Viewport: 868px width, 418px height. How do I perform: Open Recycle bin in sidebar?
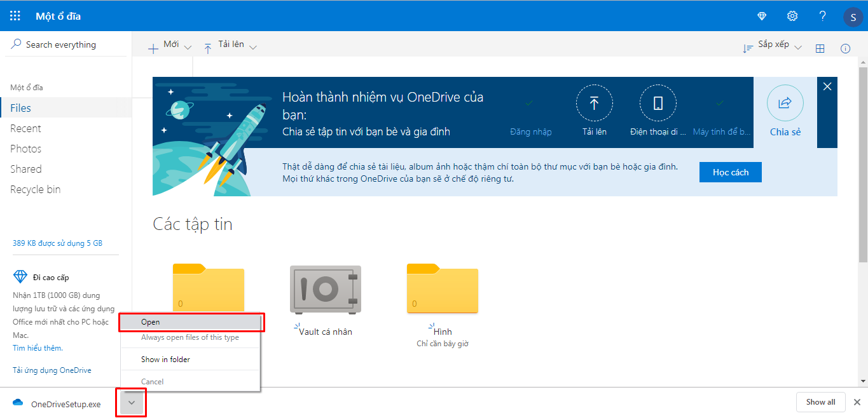coord(66,189)
